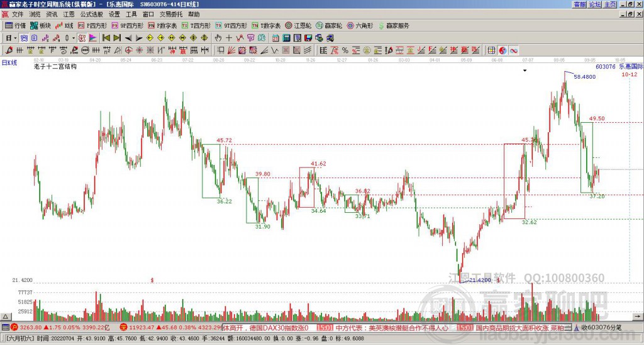The width and height of the screenshot is (644, 345).
Task: Click the 58.4800 peak price label
Action: 584,77
